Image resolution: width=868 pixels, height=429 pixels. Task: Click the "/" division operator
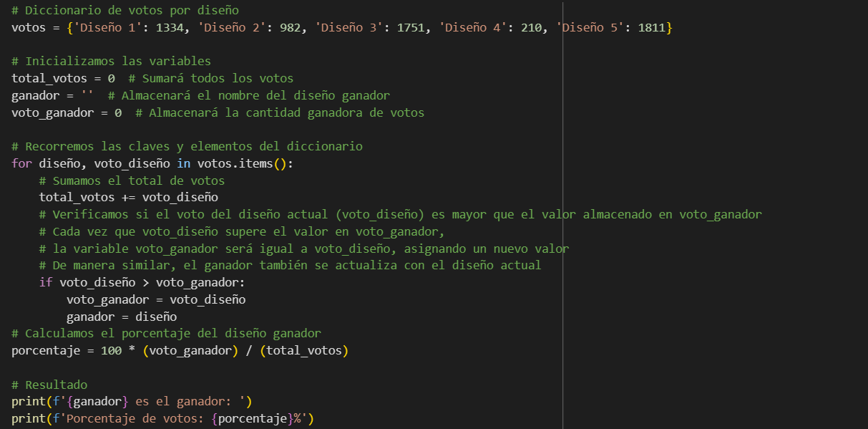249,351
